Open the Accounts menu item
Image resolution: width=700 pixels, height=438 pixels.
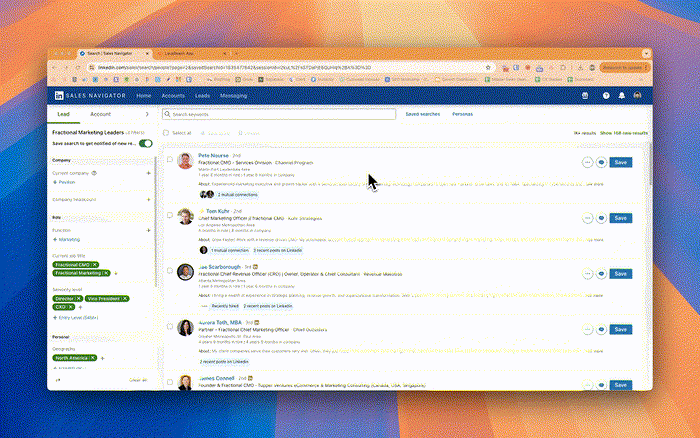173,96
